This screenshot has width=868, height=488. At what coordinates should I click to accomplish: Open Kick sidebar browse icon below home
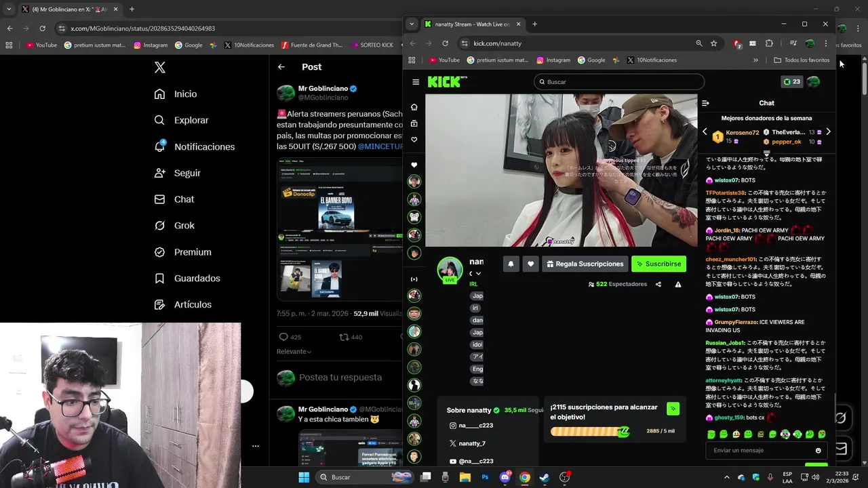[x=414, y=123]
